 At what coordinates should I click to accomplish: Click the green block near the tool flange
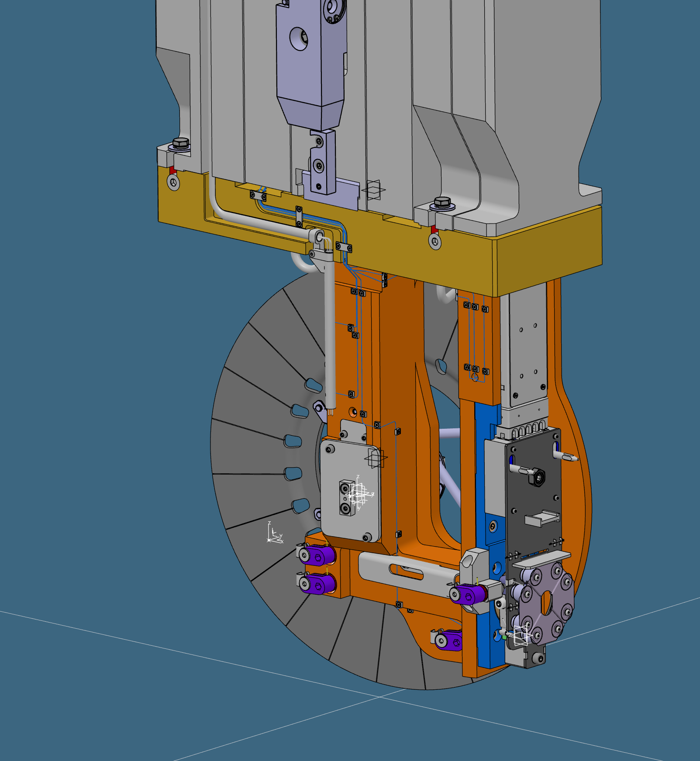pyautogui.click(x=504, y=638)
